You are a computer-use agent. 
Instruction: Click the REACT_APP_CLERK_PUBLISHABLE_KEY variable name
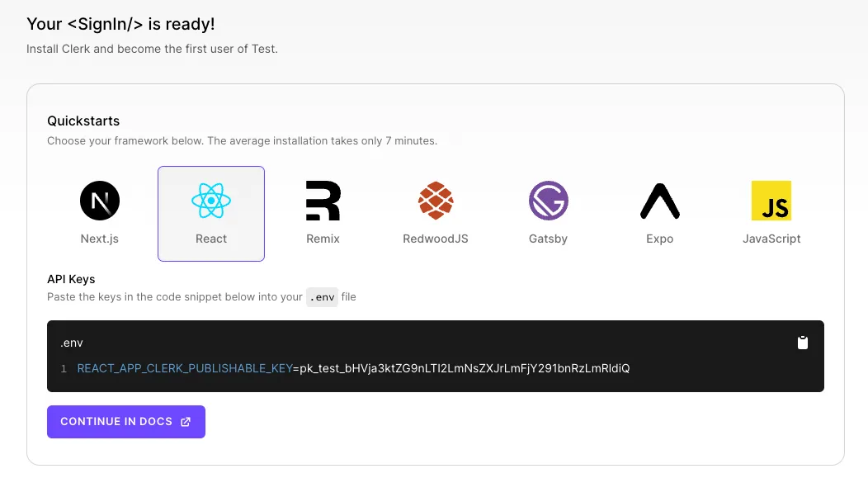pos(184,368)
